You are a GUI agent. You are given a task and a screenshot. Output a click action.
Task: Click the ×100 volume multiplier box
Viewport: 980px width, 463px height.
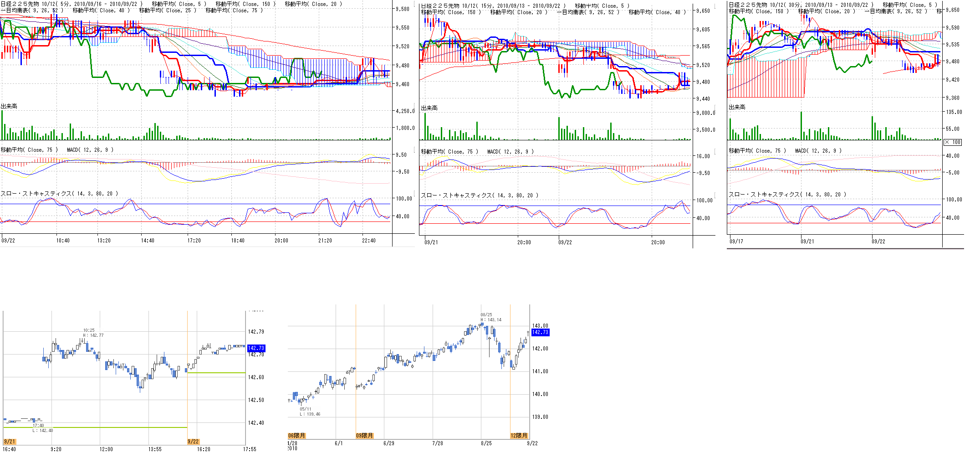click(x=953, y=142)
